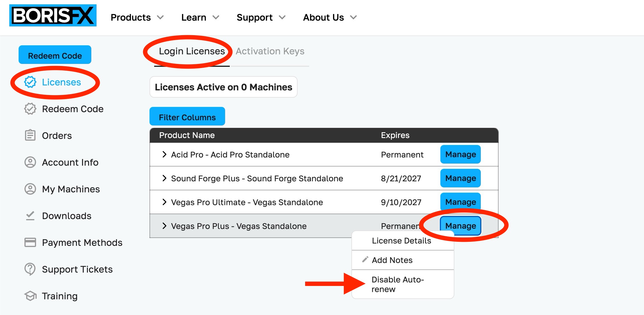
Task: Open My Machines page
Action: pyautogui.click(x=71, y=189)
